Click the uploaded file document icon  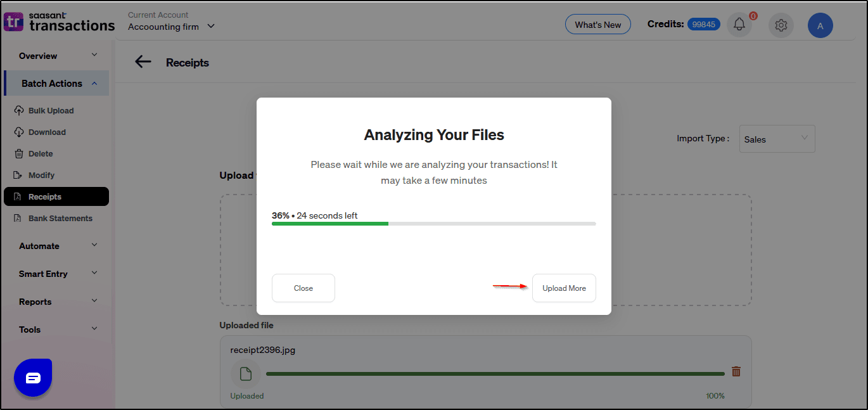pos(245,375)
